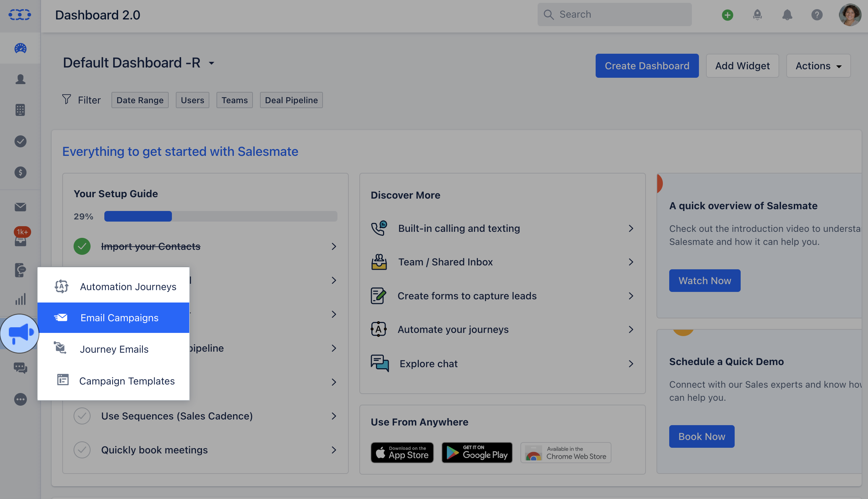Open the Contacts sidebar icon
The width and height of the screenshot is (868, 499).
20,79
